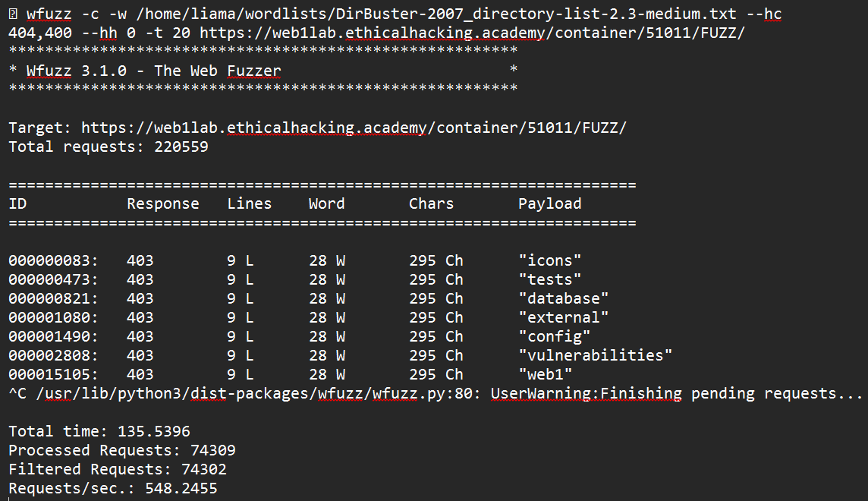Click the Lines column header
Image resolution: width=868 pixels, height=501 pixels.
249,203
